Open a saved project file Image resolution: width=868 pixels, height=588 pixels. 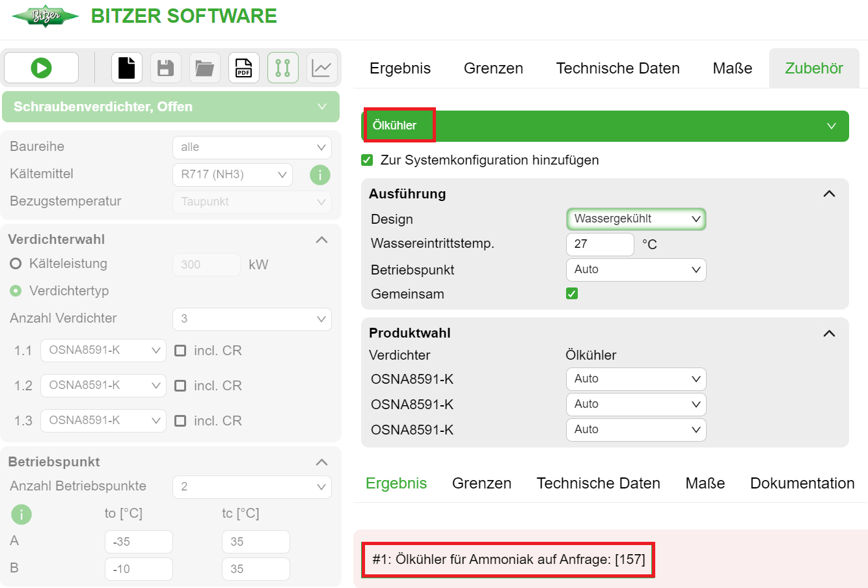click(204, 67)
